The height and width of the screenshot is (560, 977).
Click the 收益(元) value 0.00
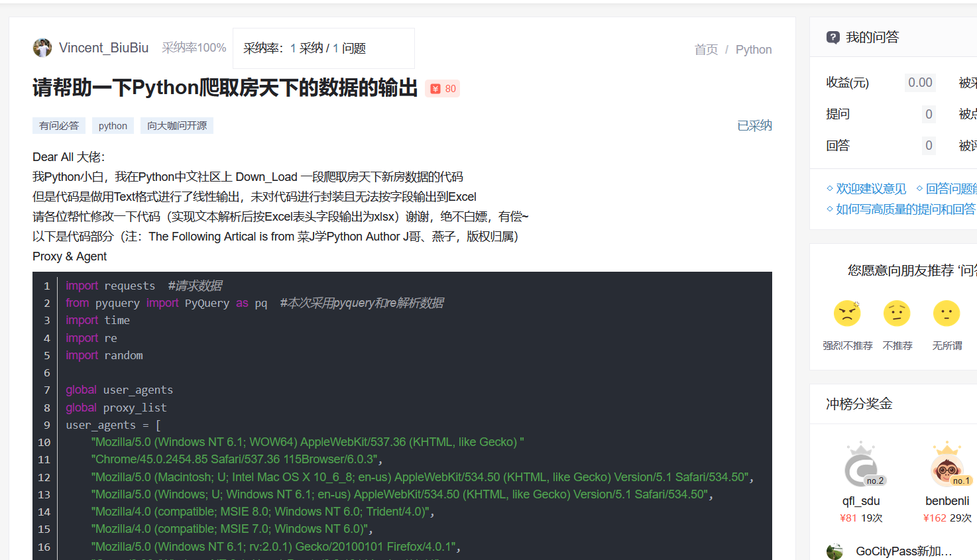tap(920, 83)
